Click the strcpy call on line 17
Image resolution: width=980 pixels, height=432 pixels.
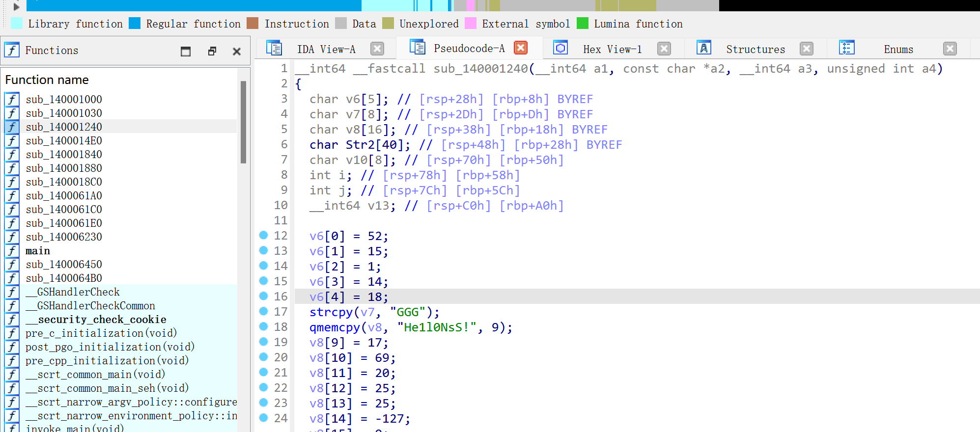(x=331, y=312)
